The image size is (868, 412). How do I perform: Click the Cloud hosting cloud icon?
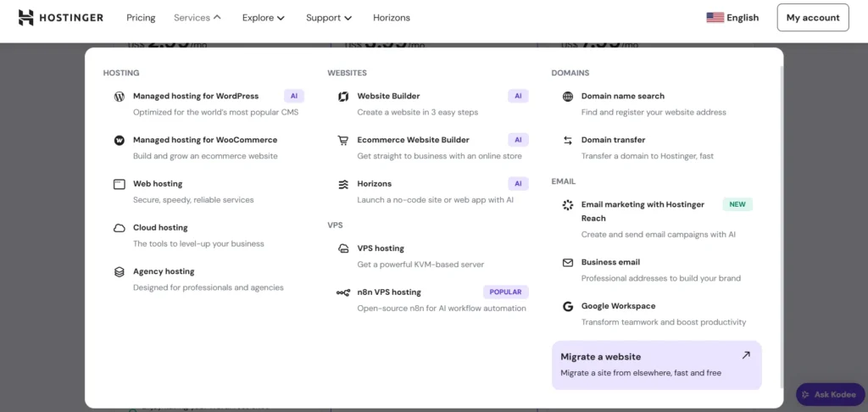[x=120, y=228]
